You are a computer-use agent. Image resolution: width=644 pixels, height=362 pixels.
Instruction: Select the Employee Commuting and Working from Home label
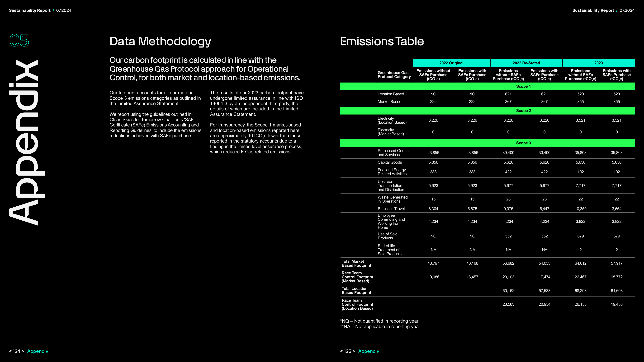click(391, 221)
